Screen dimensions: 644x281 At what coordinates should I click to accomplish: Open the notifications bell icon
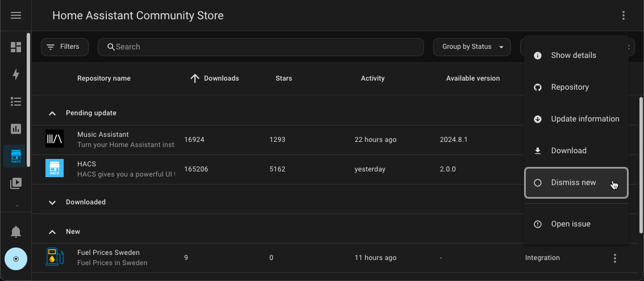[x=16, y=232]
